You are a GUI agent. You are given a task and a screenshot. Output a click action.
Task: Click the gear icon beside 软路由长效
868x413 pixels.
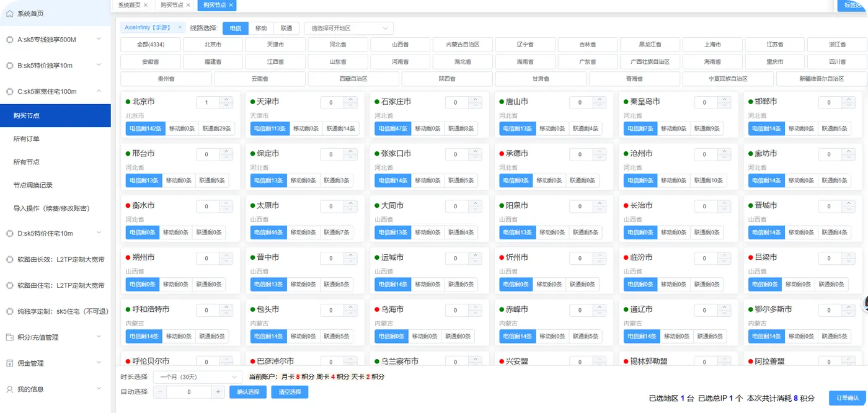pos(9,260)
